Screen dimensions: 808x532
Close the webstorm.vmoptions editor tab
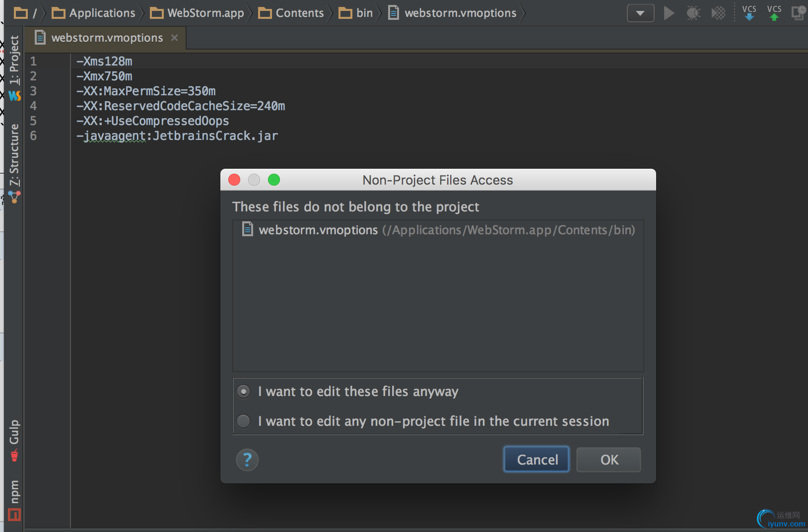click(x=174, y=38)
